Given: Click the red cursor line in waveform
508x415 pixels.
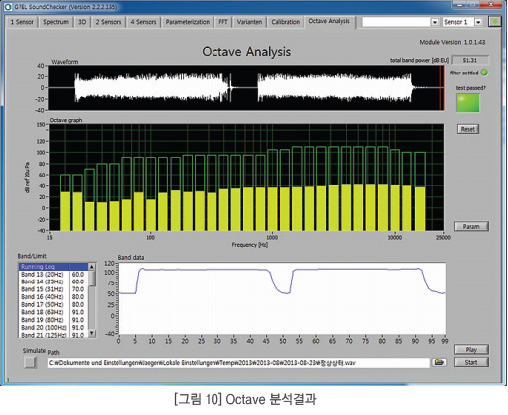Looking at the screenshot, I should [441, 88].
